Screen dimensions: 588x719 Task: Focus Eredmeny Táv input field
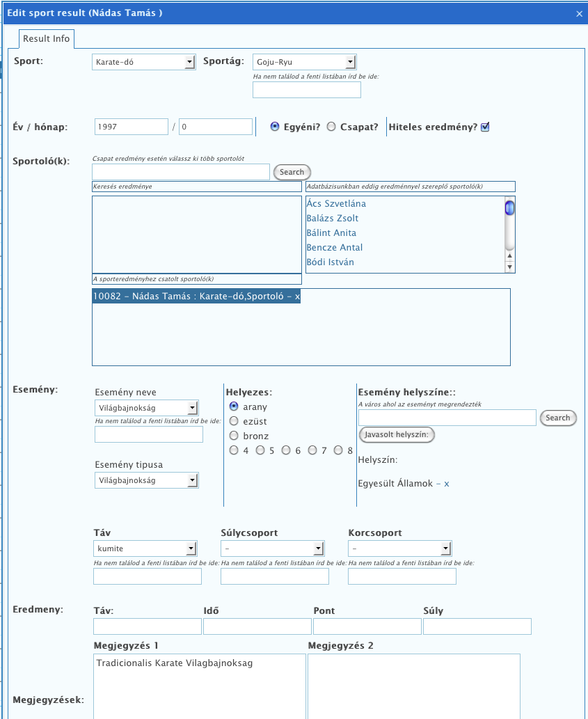(148, 626)
